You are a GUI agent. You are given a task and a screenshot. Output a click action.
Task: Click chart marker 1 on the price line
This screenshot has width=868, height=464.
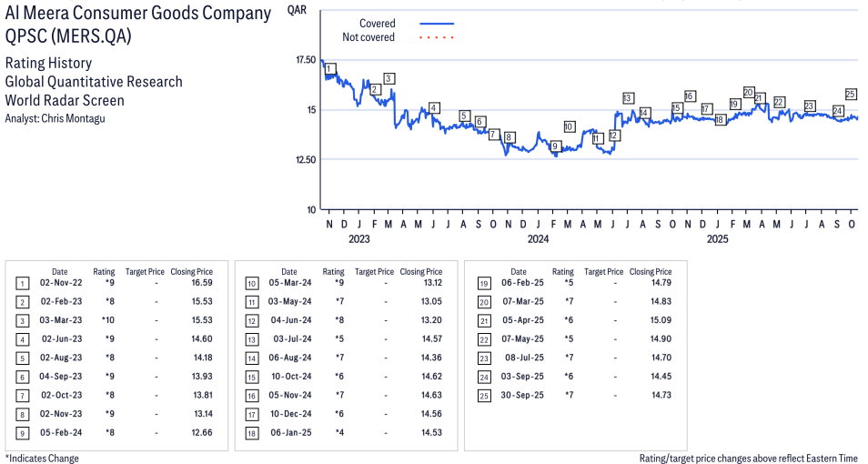pyautogui.click(x=330, y=68)
